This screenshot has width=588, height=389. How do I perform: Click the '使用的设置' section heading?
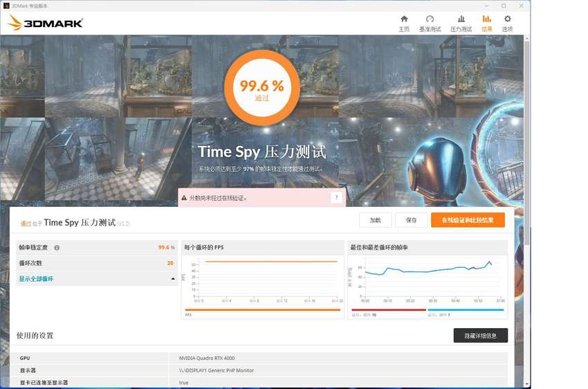pos(35,336)
